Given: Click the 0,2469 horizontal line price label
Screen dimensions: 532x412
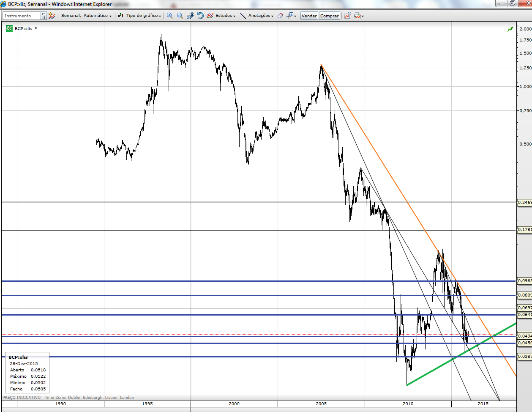Looking at the screenshot, I should [525, 203].
